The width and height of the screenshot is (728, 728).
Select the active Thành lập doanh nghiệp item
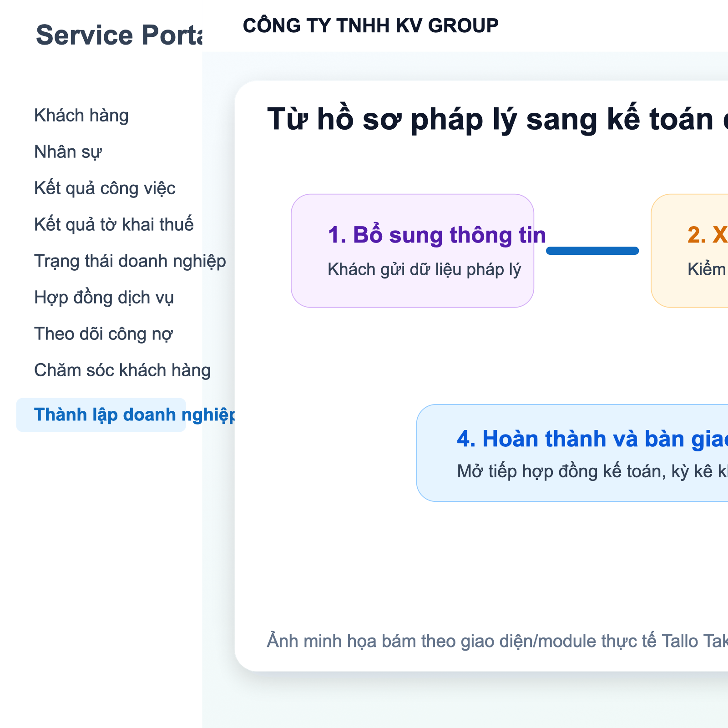[x=101, y=415]
